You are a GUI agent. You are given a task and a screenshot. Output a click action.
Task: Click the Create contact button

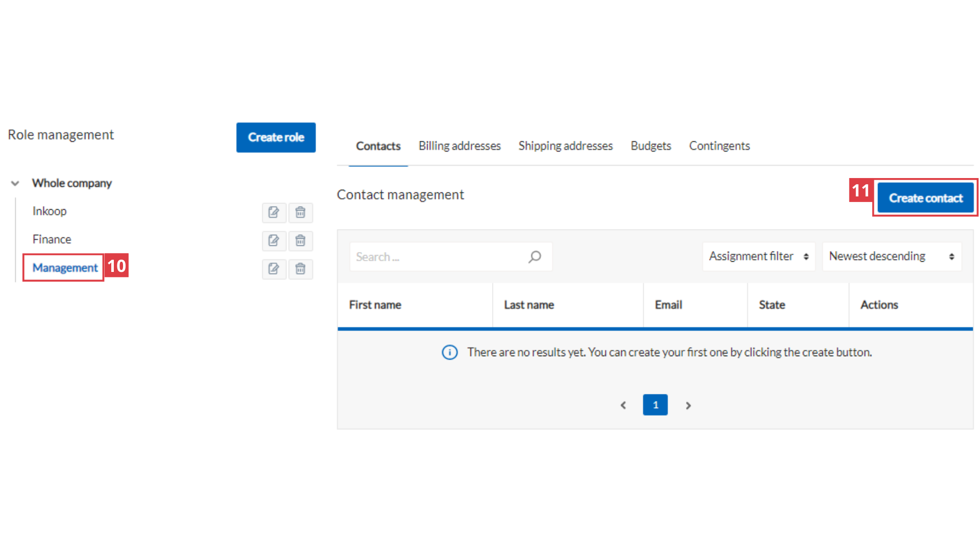coord(926,198)
